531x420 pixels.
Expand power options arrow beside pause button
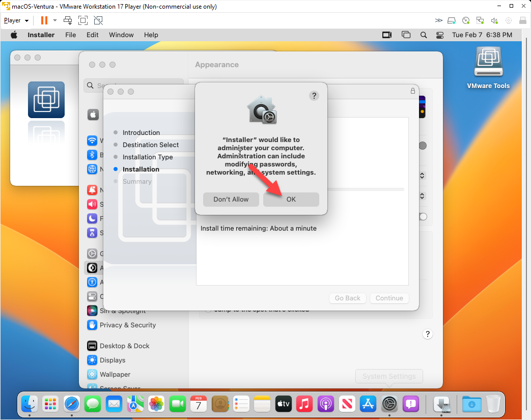(55, 20)
